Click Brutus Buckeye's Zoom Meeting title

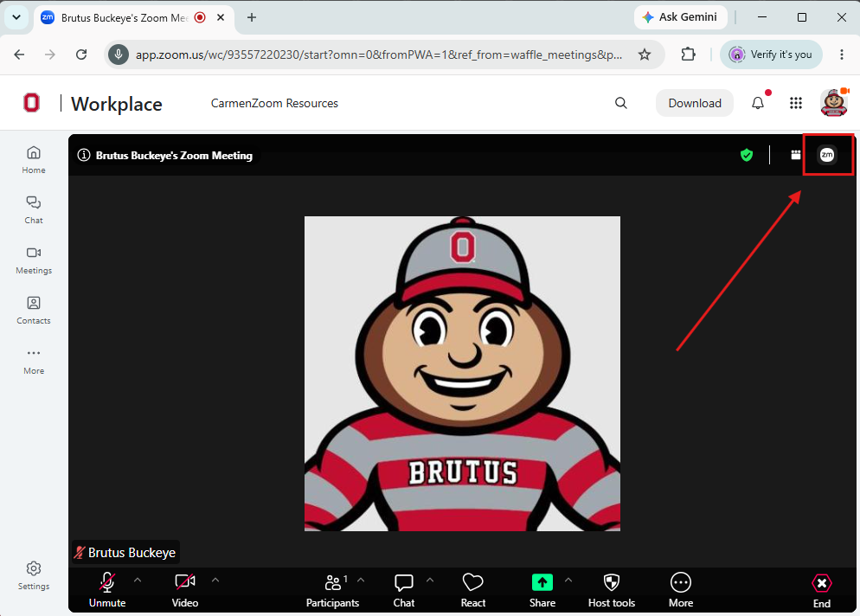pos(174,155)
